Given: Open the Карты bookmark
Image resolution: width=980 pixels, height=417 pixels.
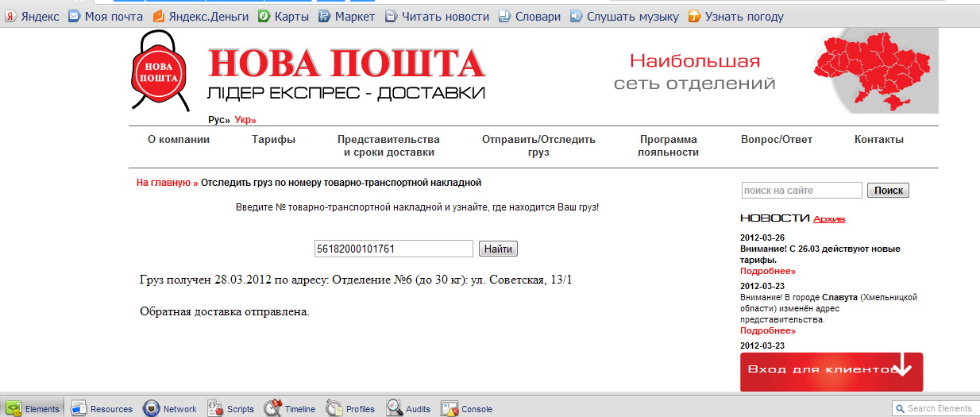Looking at the screenshot, I should pyautogui.click(x=283, y=16).
